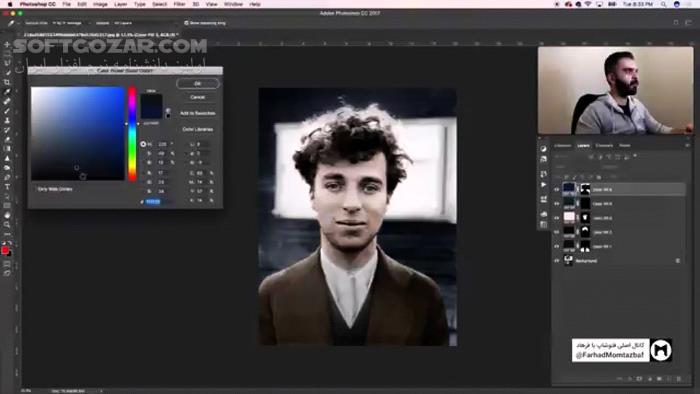Switch to the Paths tab
The image size is (700, 394).
tap(625, 145)
